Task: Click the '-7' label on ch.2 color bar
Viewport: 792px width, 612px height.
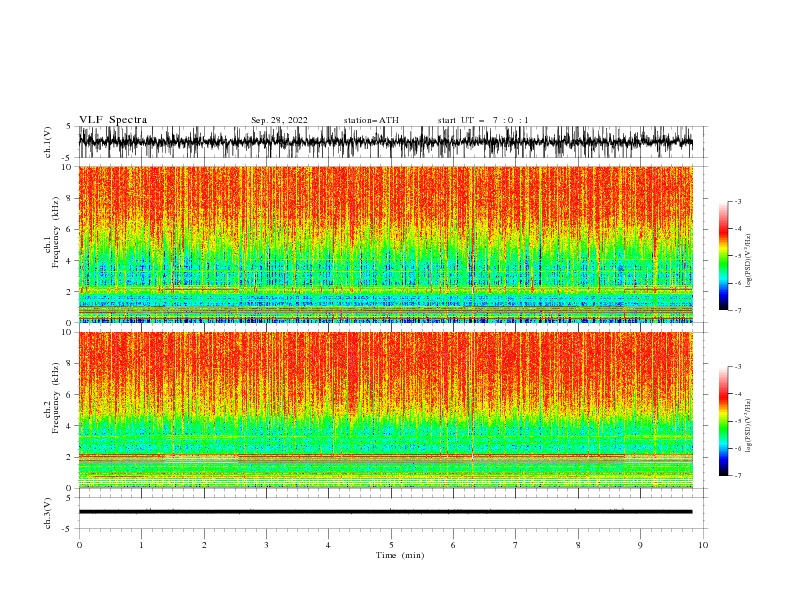Action: tap(737, 476)
